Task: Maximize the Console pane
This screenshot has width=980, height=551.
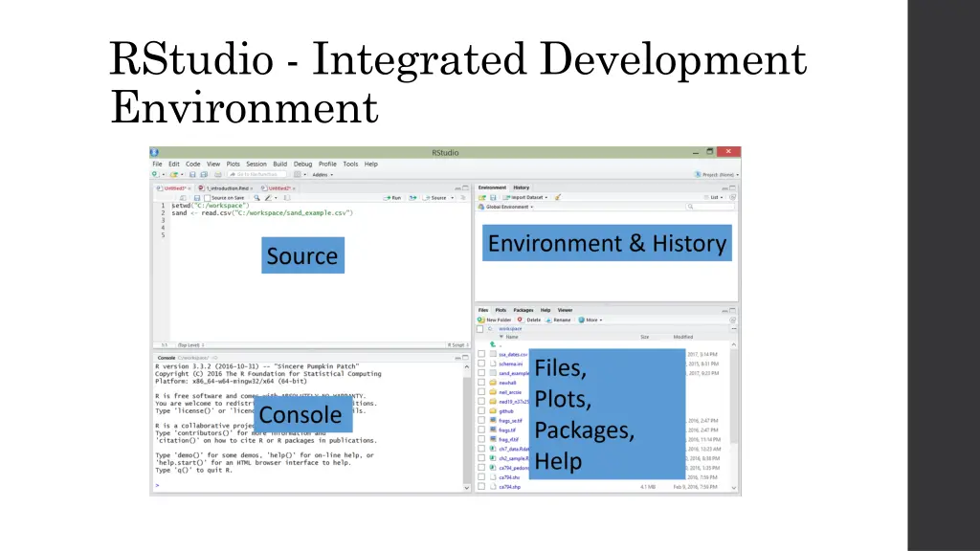Action: (466, 358)
